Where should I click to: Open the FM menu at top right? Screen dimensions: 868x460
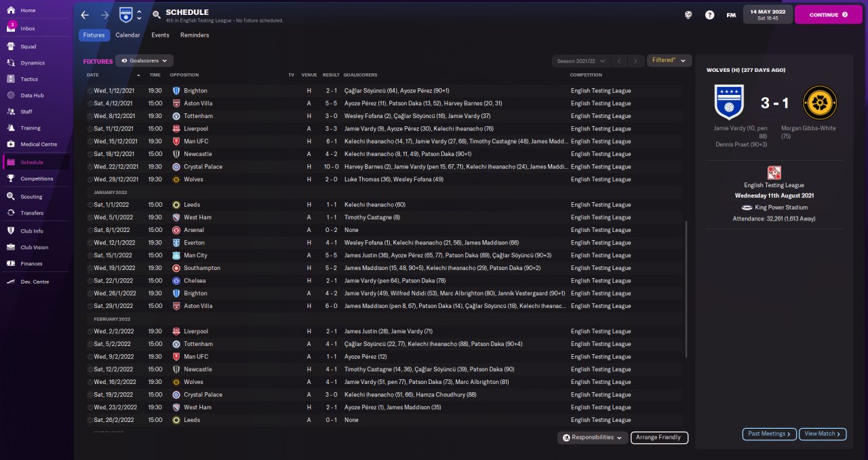click(x=731, y=15)
